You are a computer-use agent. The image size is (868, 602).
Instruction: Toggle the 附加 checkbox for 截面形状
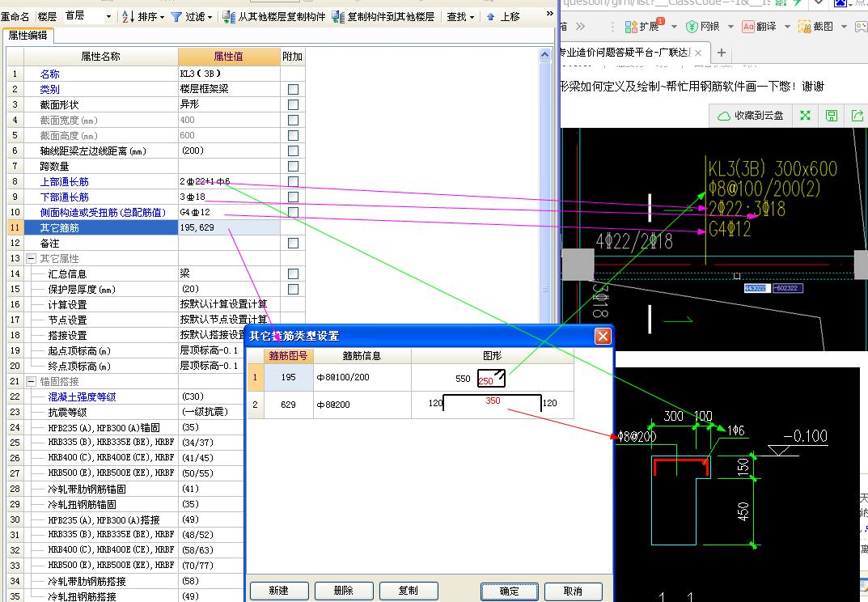294,104
